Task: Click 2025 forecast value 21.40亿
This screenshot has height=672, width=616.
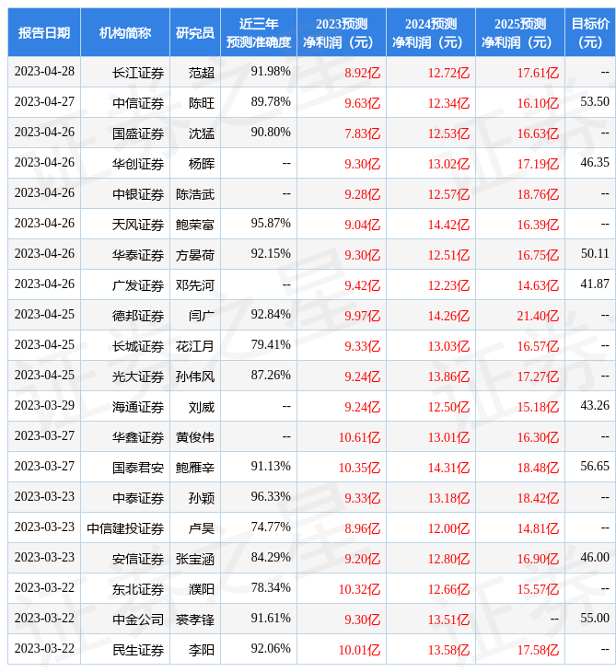Action: (x=538, y=316)
